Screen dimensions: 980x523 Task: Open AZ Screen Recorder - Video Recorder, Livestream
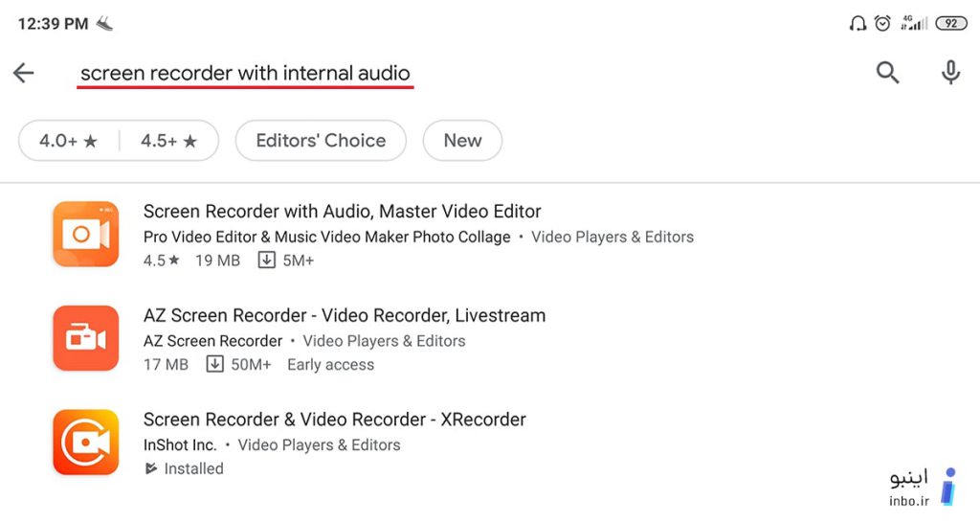[345, 315]
